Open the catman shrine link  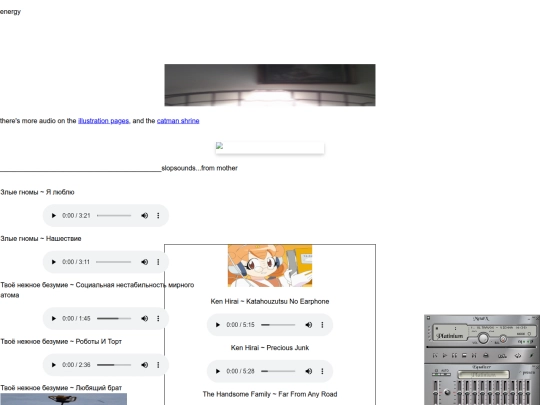point(178,121)
